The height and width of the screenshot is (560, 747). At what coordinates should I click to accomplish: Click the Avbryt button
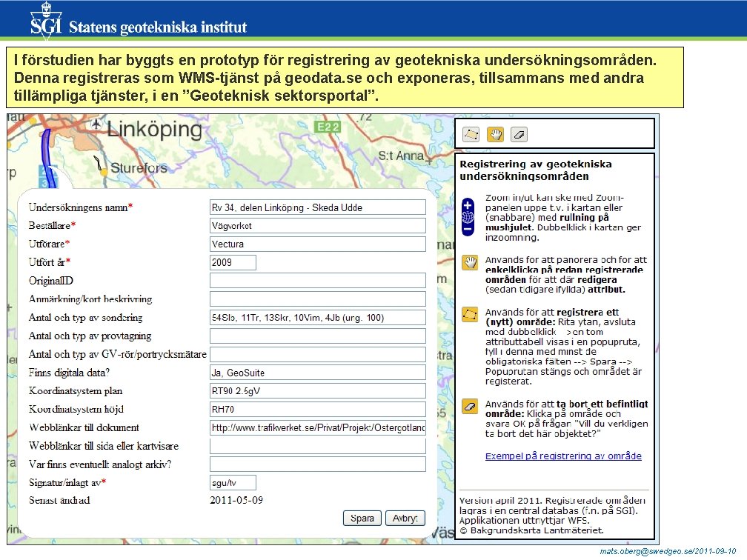(x=405, y=518)
